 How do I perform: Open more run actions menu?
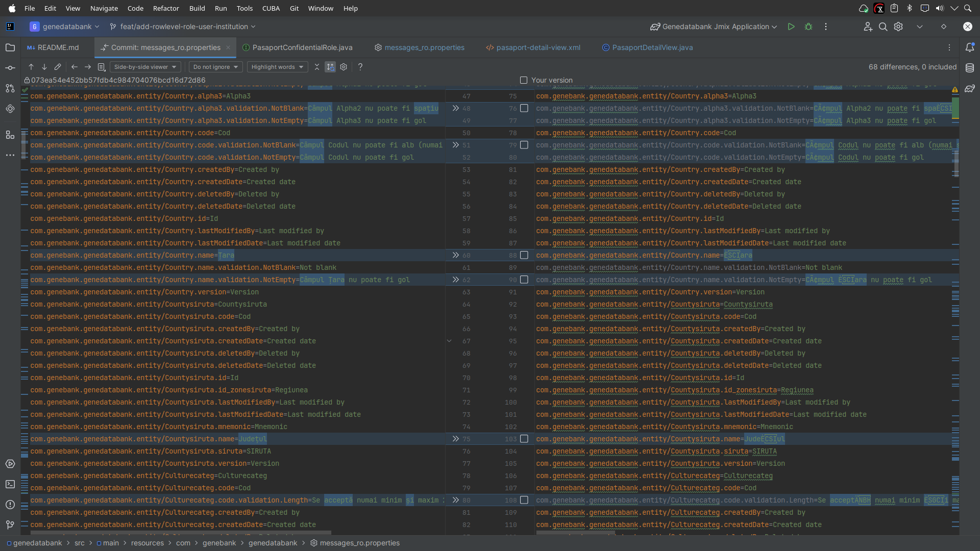(826, 27)
